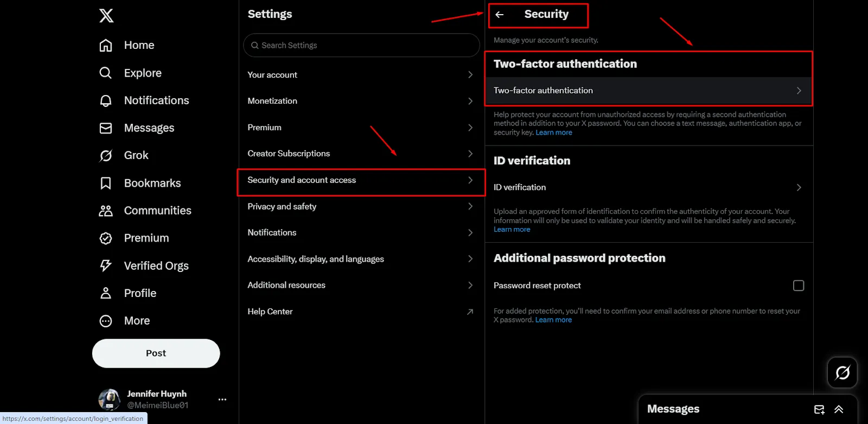868x424 pixels.
Task: Expand the ID verification chevron
Action: point(799,187)
